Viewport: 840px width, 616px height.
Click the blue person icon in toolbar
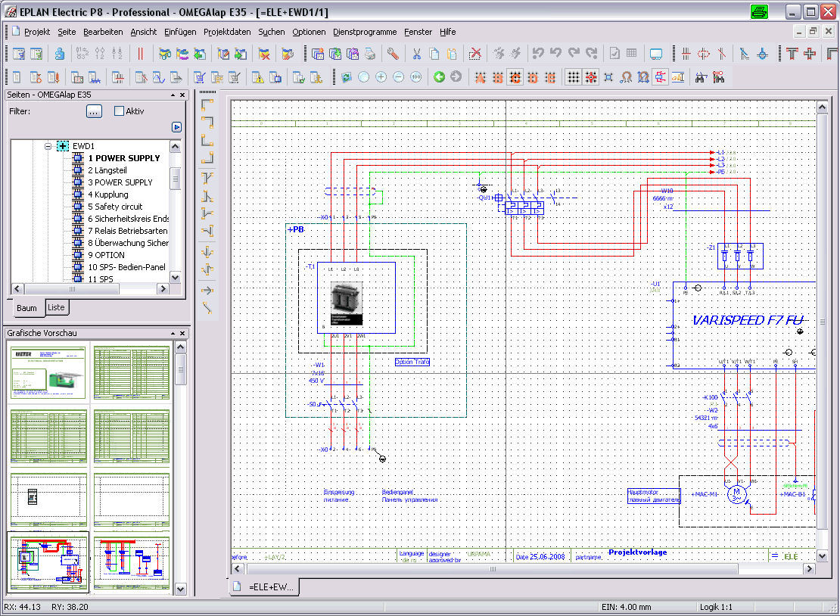tap(60, 54)
